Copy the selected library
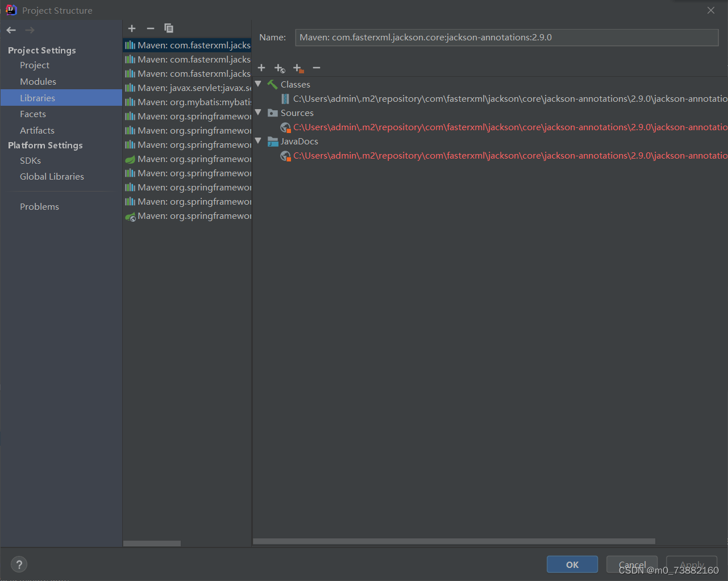728x581 pixels. pyautogui.click(x=169, y=28)
